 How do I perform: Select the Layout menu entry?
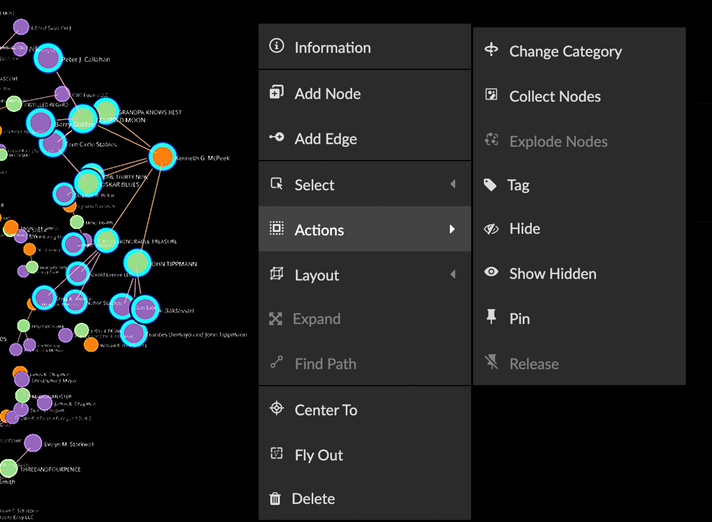click(317, 275)
